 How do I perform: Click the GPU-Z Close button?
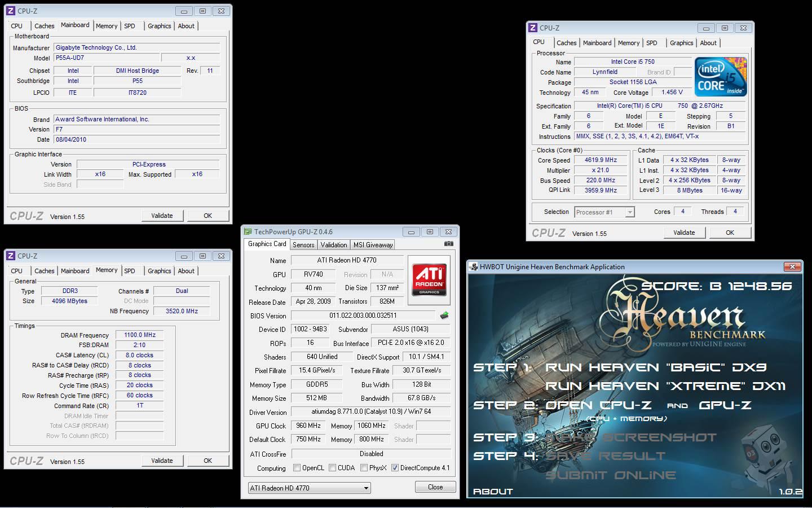pyautogui.click(x=435, y=487)
